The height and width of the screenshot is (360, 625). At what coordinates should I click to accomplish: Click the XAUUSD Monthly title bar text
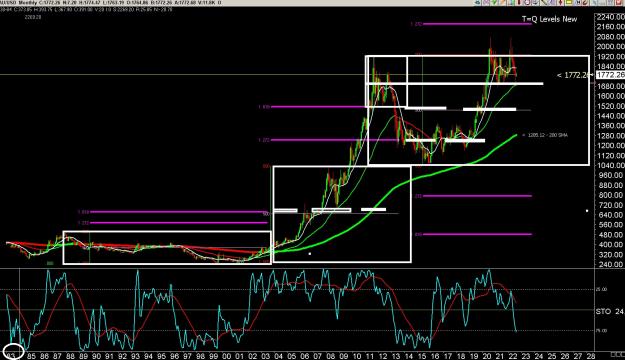20,3
